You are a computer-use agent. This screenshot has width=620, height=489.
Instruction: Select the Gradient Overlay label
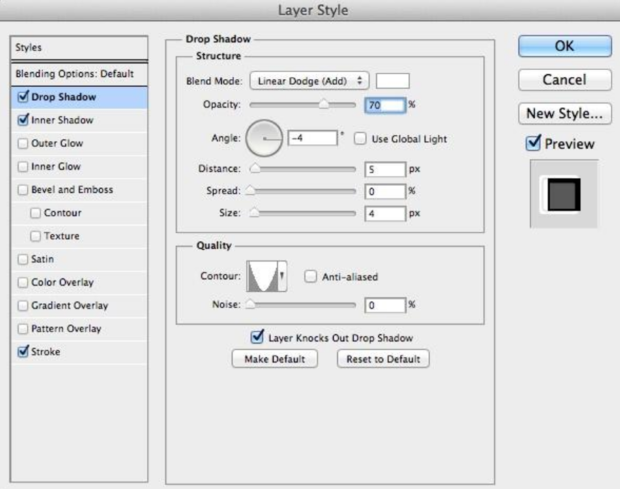point(70,306)
